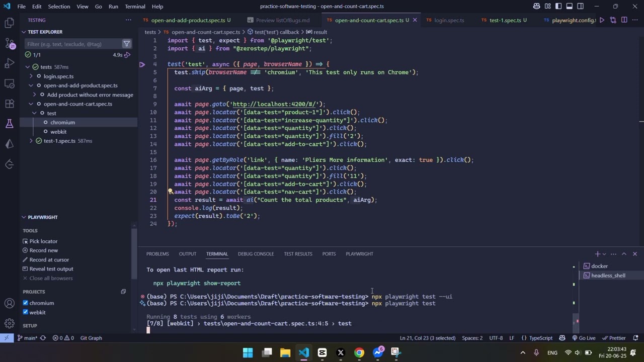The image size is (644, 362).
Task: Collapse the PLAYWRIGHT section
Action: coord(24,217)
